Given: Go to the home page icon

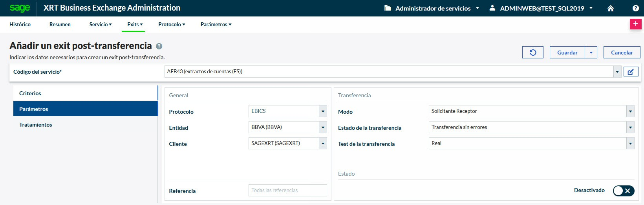Looking at the screenshot, I should pos(610,8).
